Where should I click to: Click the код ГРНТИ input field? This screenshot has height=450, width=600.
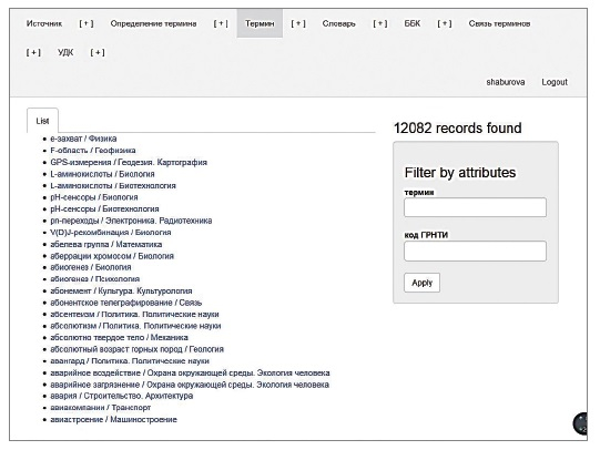click(475, 251)
